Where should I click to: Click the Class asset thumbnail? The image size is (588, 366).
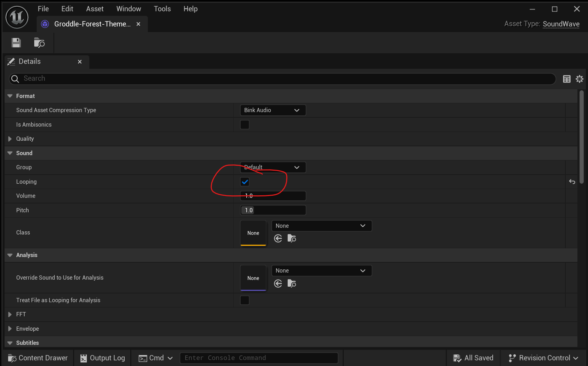(x=253, y=233)
